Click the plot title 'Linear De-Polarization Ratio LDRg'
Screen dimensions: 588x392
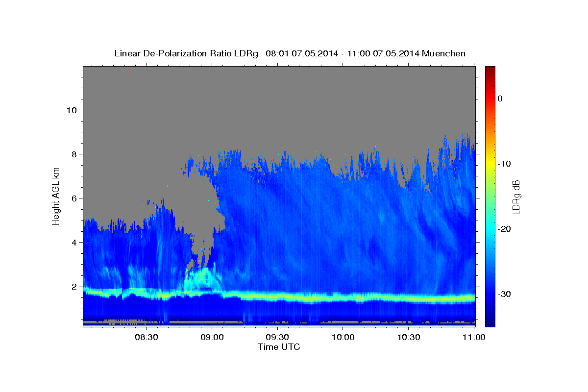[186, 53]
